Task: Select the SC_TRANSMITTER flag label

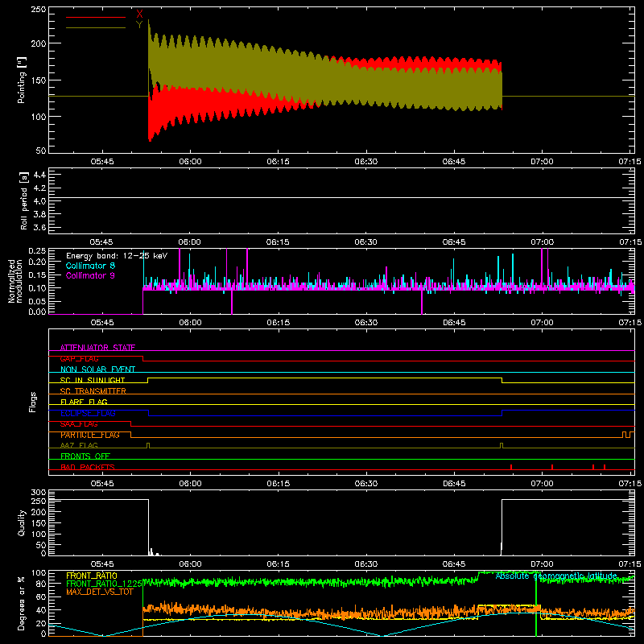Action: (93, 391)
